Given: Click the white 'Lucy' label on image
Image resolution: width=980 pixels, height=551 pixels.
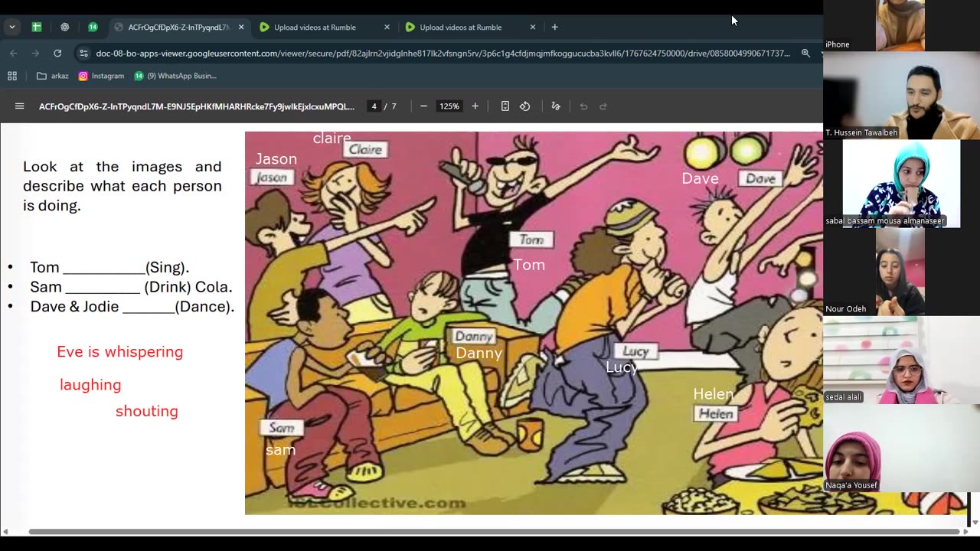Looking at the screenshot, I should point(622,367).
